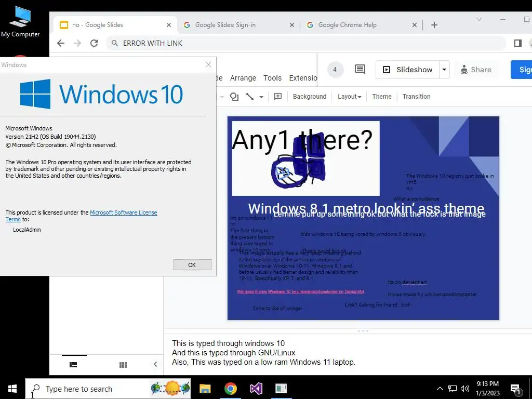Click OK in the Windows dialog
532x399 pixels.
pyautogui.click(x=192, y=264)
